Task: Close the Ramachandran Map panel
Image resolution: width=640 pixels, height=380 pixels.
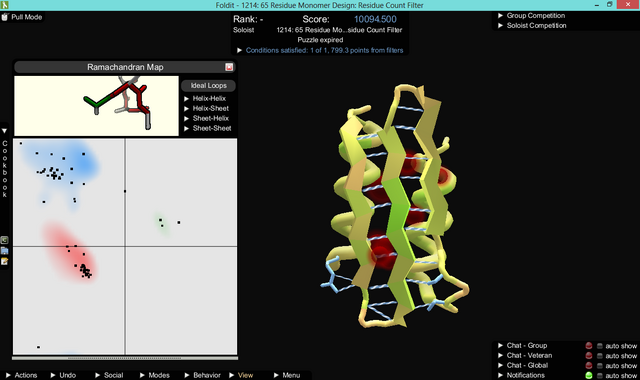Action: 229,67
